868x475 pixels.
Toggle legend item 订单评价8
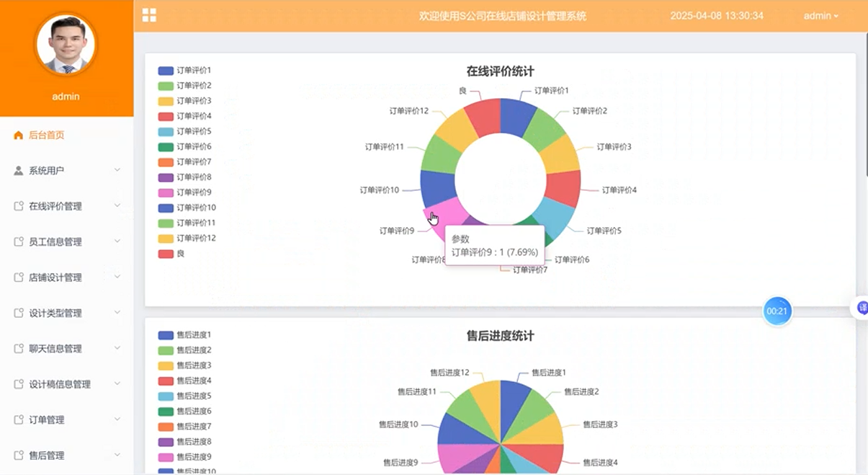coord(184,177)
